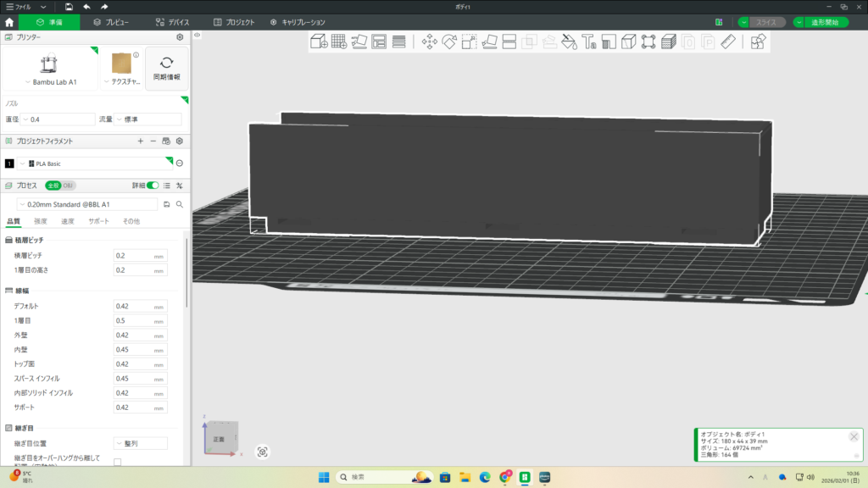Open the Measure ruler tool

(728, 42)
